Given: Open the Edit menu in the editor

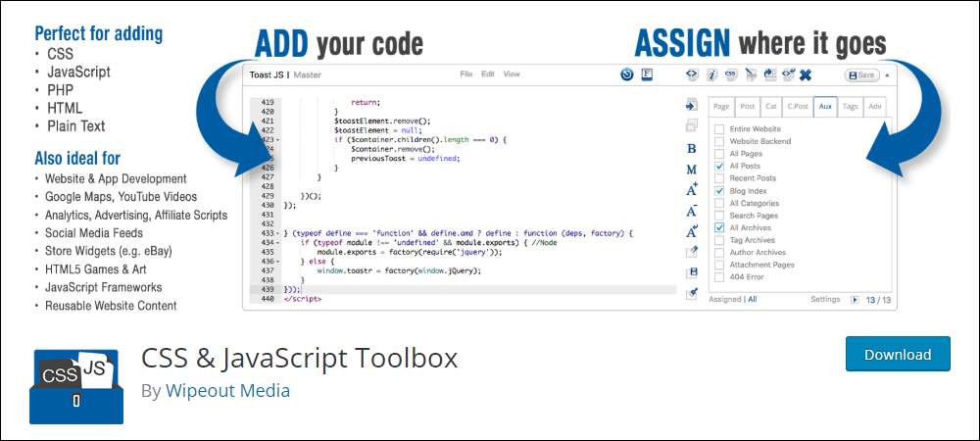Looking at the screenshot, I should (488, 74).
